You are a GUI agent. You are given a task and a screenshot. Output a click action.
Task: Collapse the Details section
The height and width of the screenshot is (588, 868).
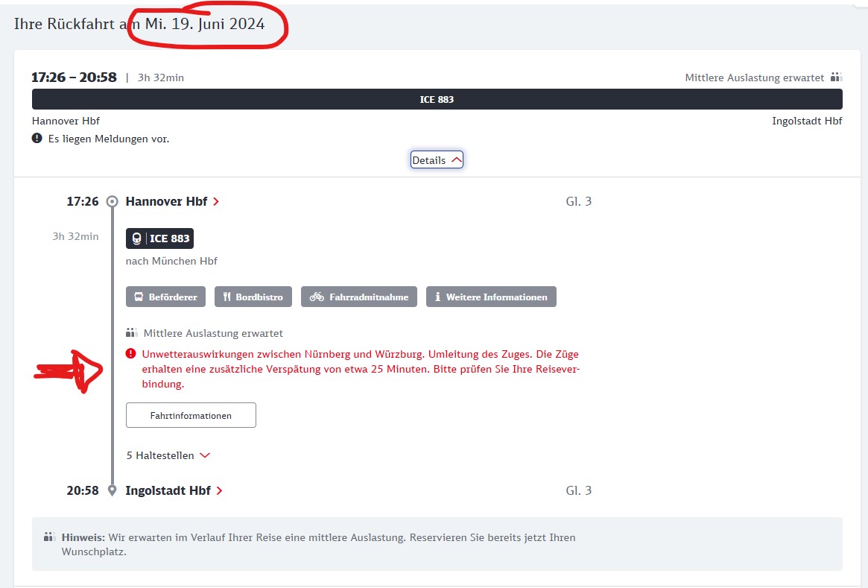(x=437, y=160)
